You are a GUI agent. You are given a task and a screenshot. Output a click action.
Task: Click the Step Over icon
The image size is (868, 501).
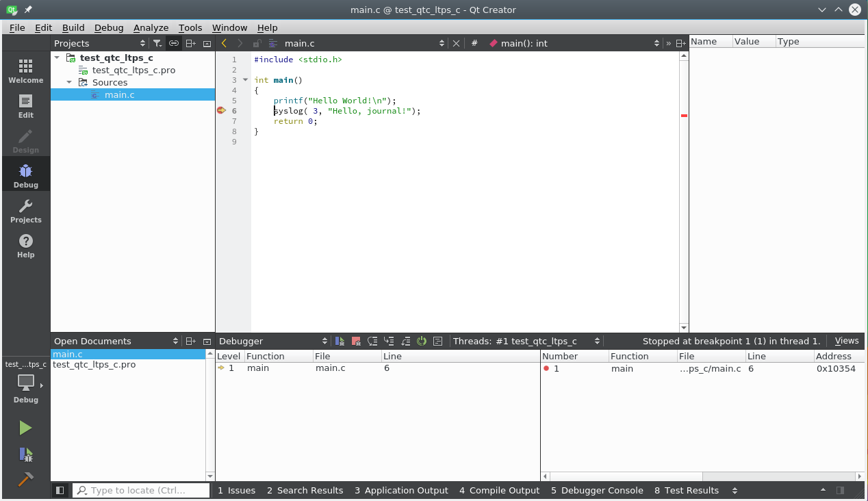[372, 341]
